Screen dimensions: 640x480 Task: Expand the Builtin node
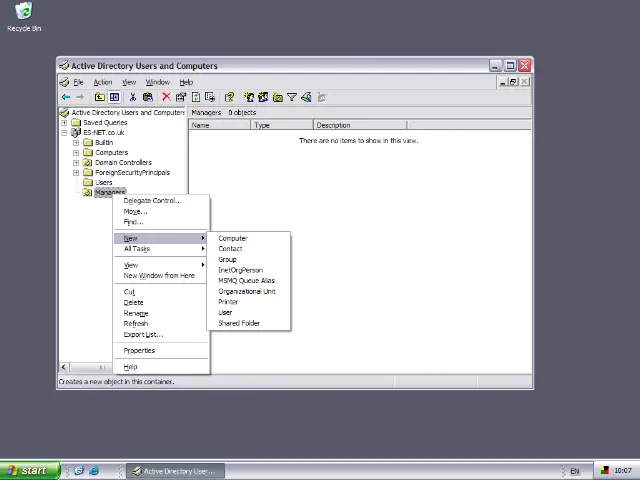point(76,142)
